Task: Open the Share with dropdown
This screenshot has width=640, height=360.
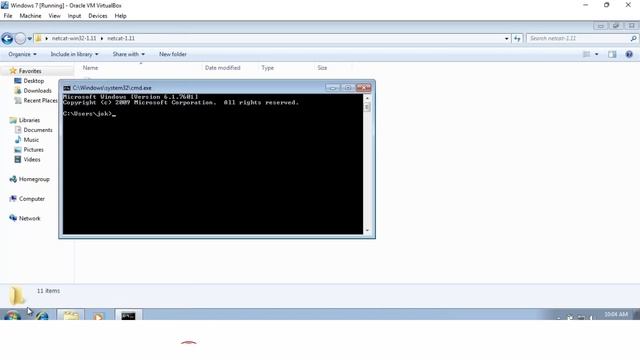Action: pyautogui.click(x=129, y=54)
